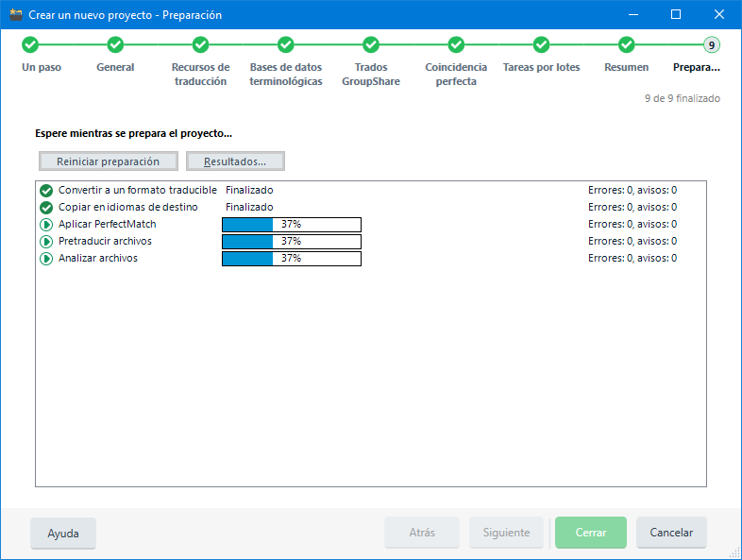Viewport: 742px width, 560px height.
Task: Click the completed icon for Convertir a un formato traducible
Action: [46, 191]
